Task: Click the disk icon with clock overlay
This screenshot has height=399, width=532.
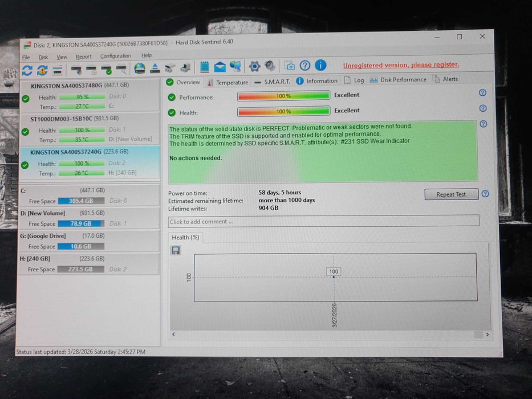Action: (x=92, y=70)
